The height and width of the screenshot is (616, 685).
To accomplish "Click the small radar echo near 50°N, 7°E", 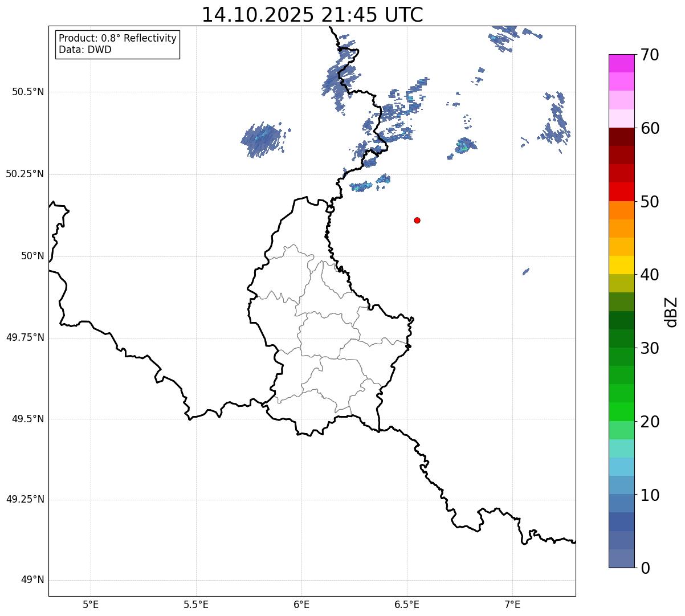I will pyautogui.click(x=526, y=271).
